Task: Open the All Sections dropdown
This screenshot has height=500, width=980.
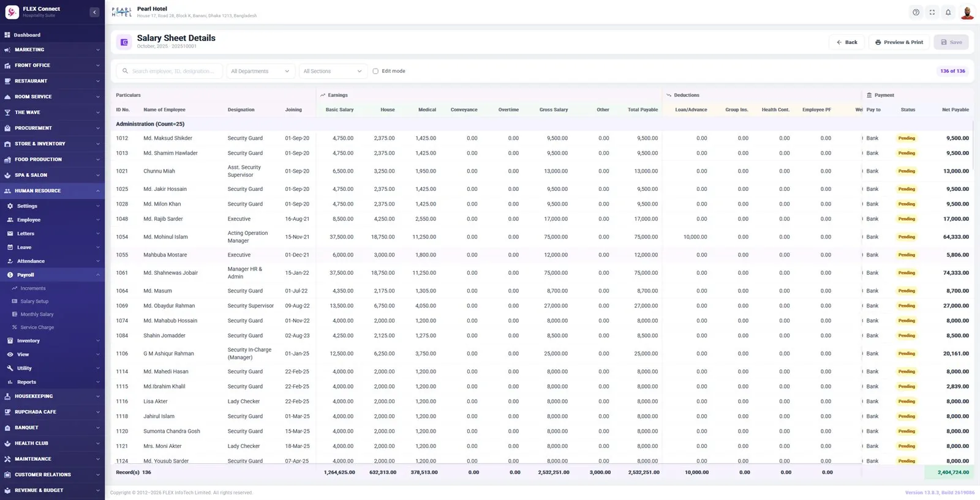Action: pos(333,71)
